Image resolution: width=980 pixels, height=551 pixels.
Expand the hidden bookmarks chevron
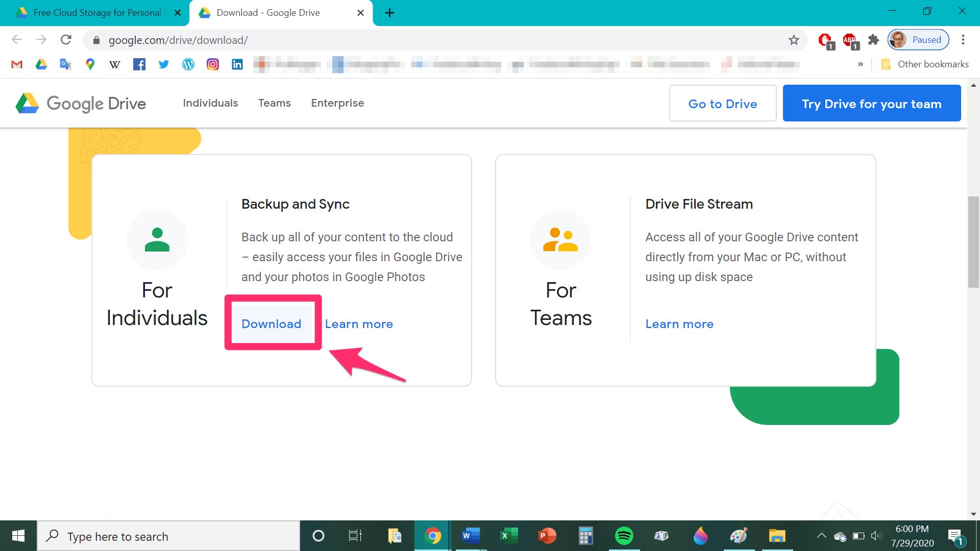tap(861, 64)
